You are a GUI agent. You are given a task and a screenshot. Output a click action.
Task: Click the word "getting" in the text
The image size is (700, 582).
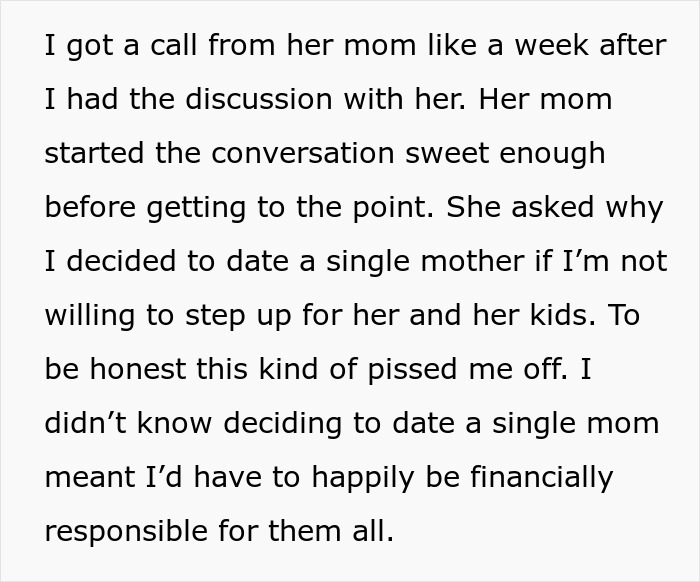coord(185,208)
